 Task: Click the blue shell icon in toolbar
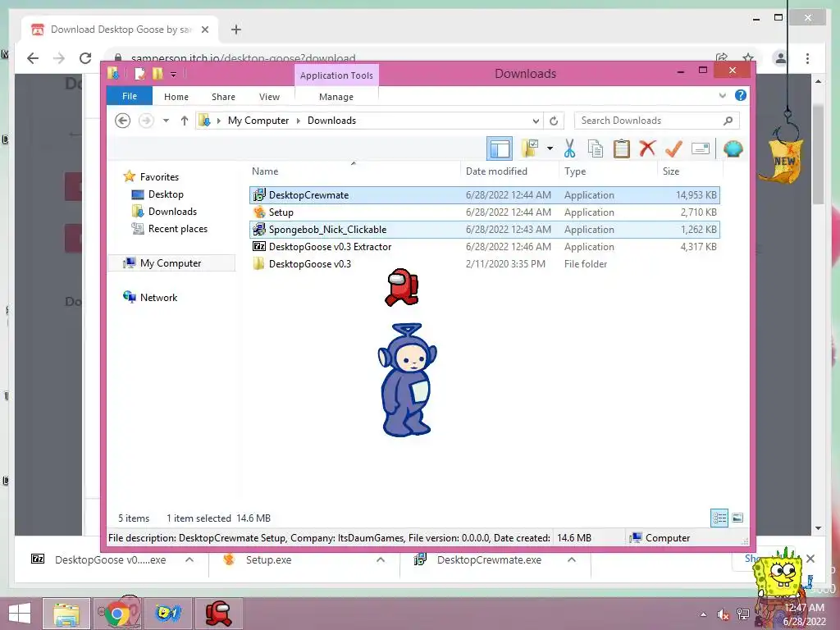pyautogui.click(x=733, y=148)
